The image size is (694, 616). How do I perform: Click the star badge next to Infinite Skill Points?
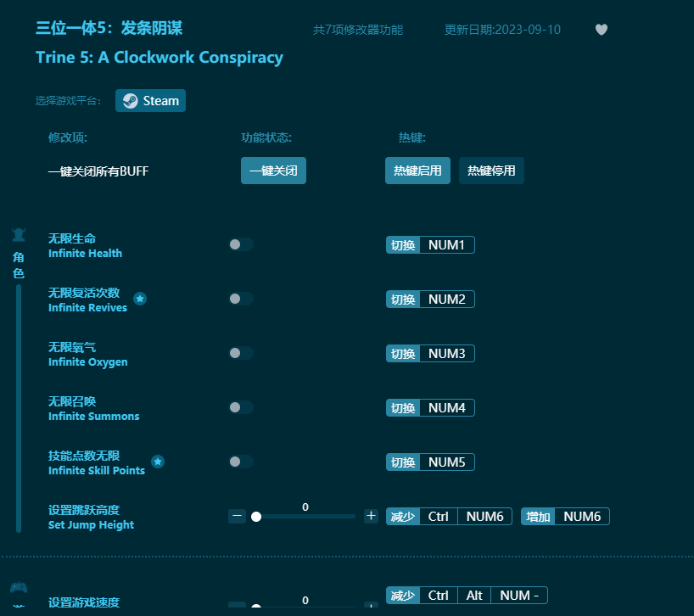click(158, 462)
